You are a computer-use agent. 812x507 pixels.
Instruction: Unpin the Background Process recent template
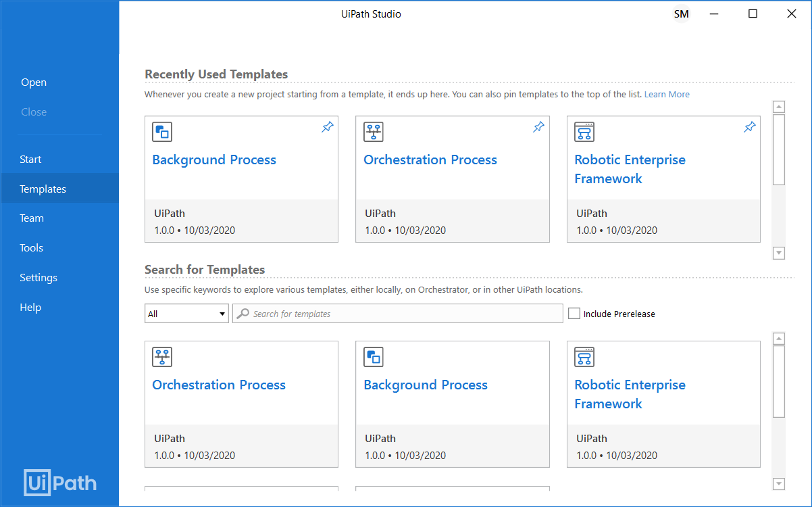pyautogui.click(x=328, y=127)
